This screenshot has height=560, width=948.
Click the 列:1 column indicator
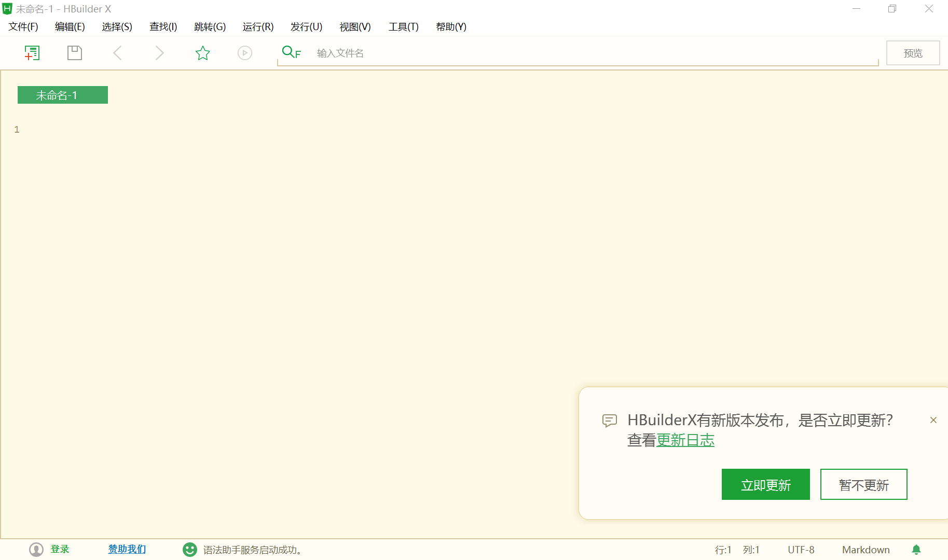pyautogui.click(x=751, y=550)
